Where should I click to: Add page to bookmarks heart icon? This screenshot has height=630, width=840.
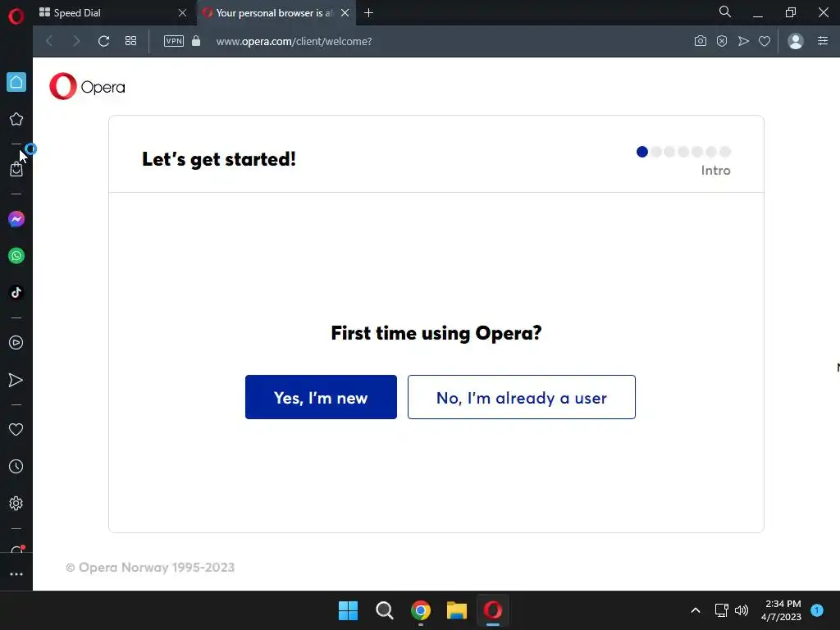[765, 41]
